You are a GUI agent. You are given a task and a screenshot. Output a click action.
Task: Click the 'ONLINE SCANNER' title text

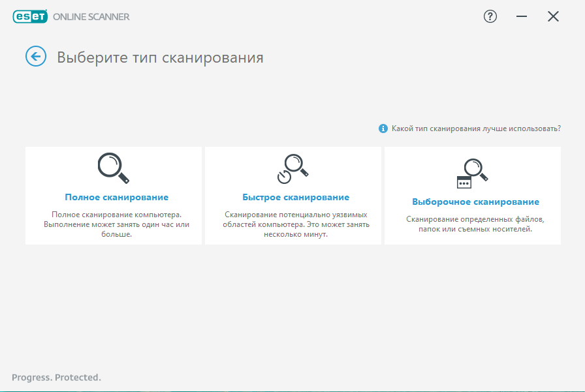click(x=91, y=17)
